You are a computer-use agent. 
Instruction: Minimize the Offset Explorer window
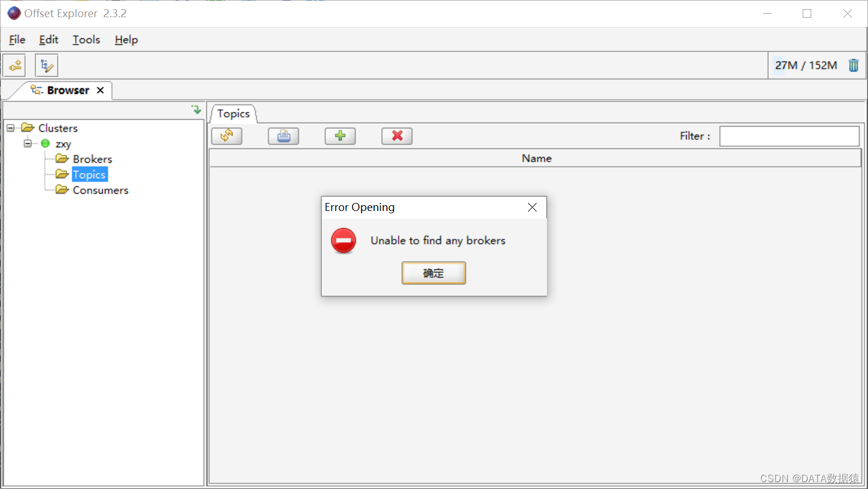pyautogui.click(x=767, y=13)
